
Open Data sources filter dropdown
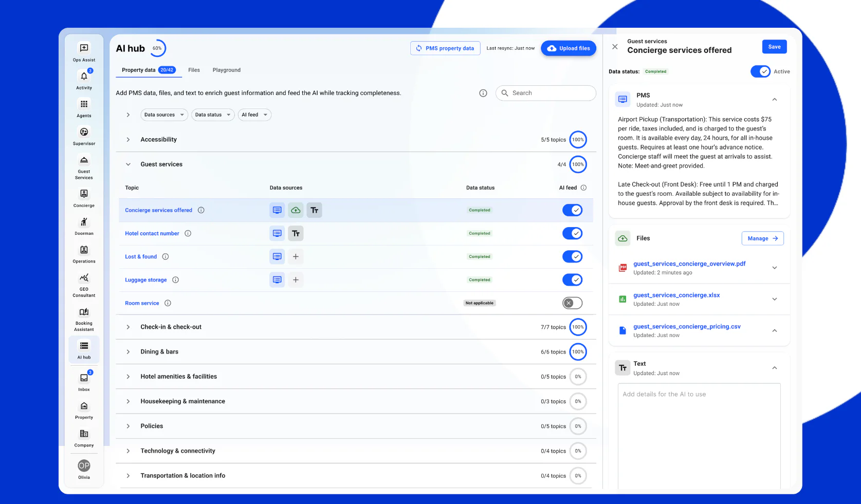click(x=164, y=115)
